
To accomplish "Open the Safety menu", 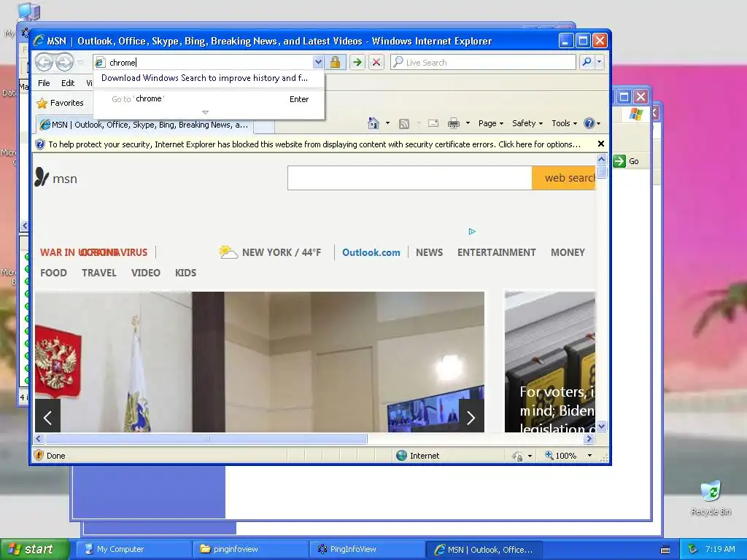I will (x=527, y=123).
